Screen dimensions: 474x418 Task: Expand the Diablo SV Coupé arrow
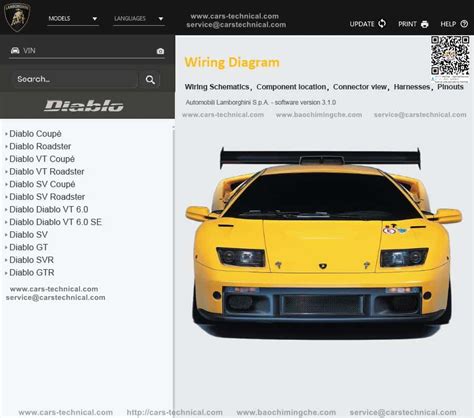point(6,184)
